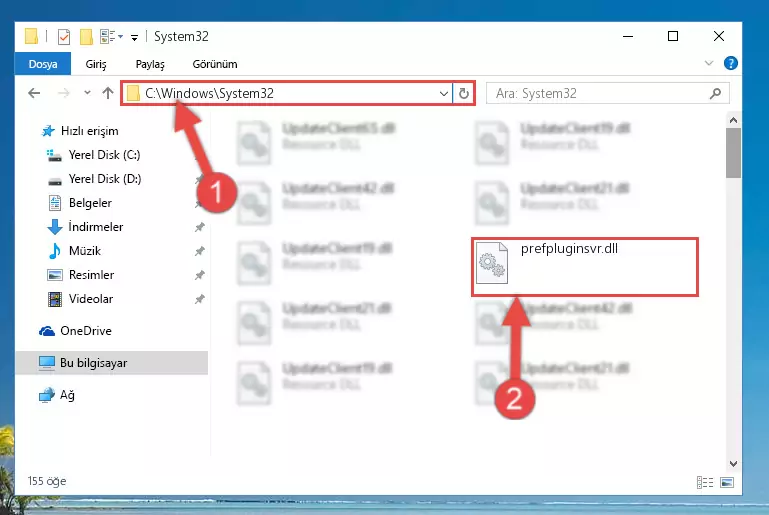769x515 pixels.
Task: Open the Paylaş ribbon tab
Action: [150, 64]
